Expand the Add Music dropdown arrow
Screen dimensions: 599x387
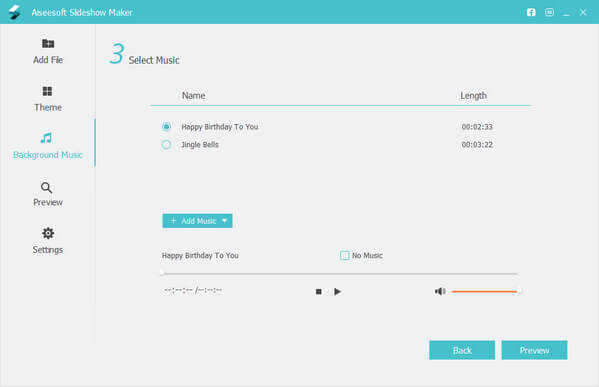coord(225,220)
